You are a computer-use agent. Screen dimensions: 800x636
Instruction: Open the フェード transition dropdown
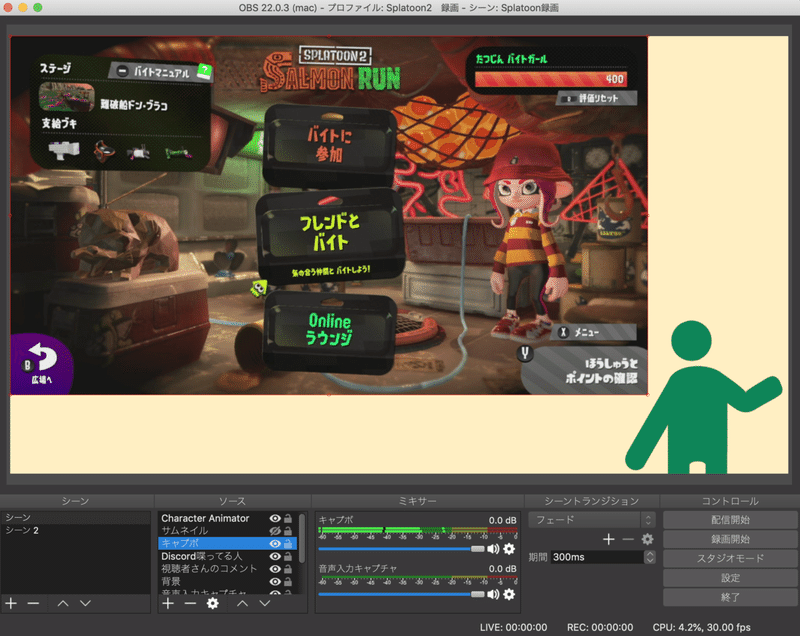click(x=591, y=520)
